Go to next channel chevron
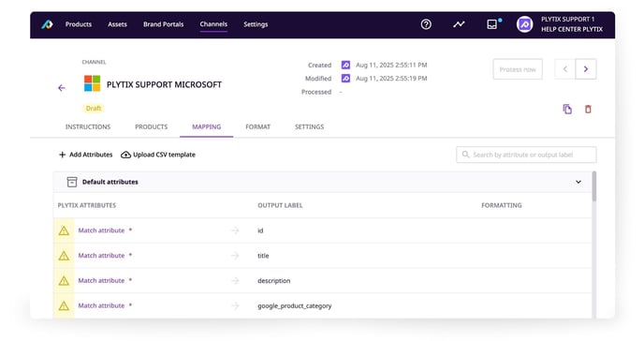Viewport: 644px width, 341px height. [586, 69]
